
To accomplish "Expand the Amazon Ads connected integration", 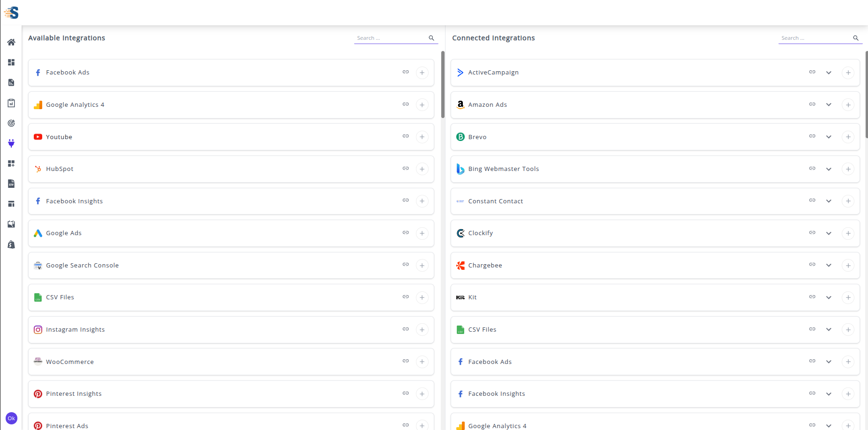I will [x=829, y=105].
